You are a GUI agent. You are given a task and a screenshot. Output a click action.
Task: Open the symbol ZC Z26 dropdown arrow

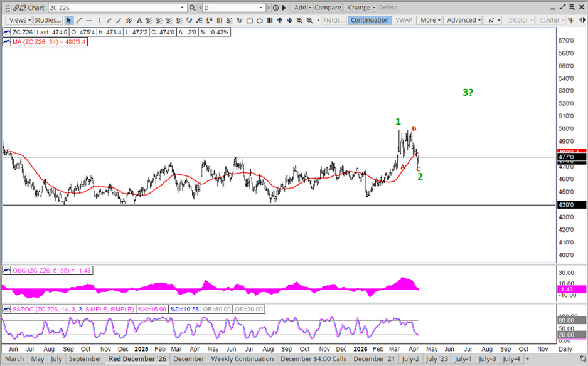[x=182, y=8]
